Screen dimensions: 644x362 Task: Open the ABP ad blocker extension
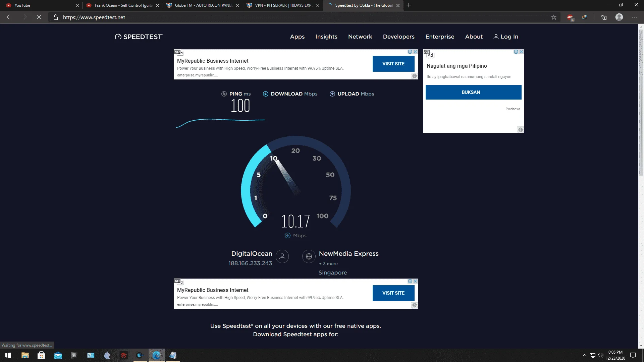570,17
